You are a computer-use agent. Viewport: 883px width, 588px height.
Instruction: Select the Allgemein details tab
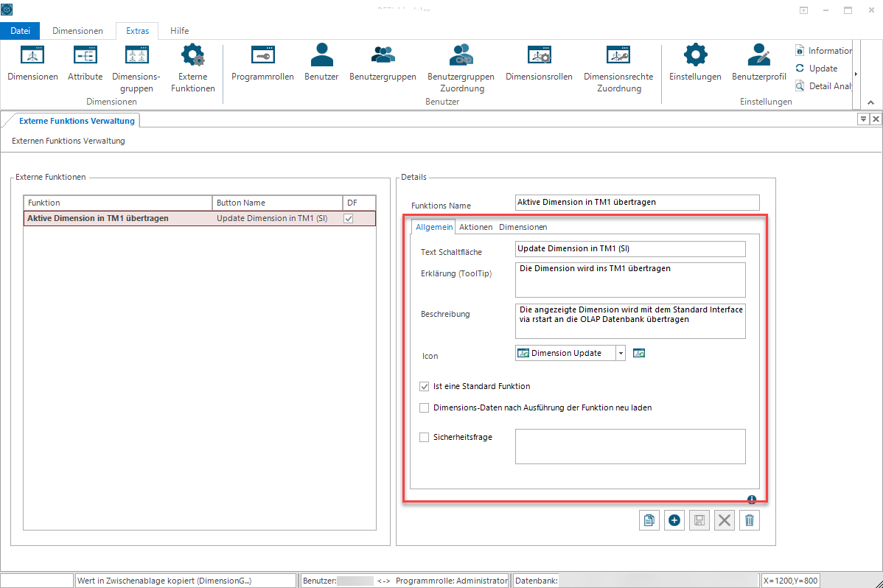click(x=433, y=227)
